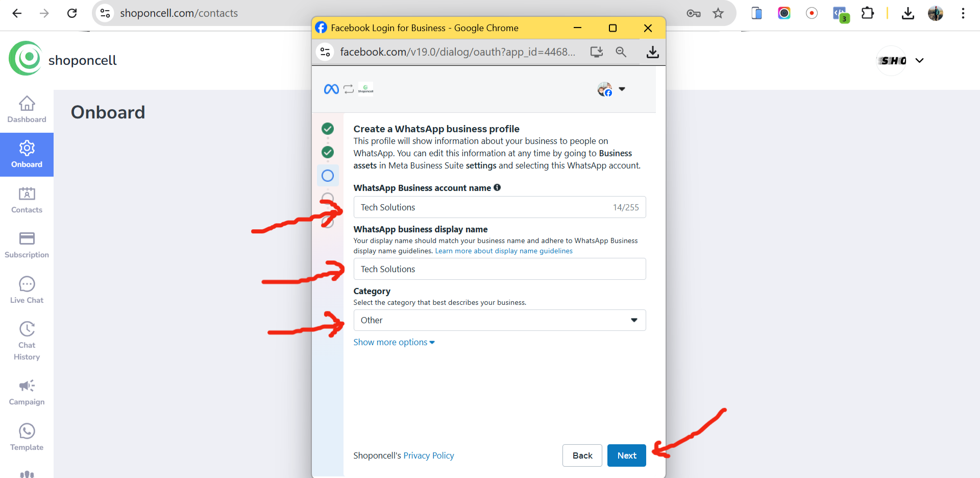Open the Chrome three-dot menu

point(963,13)
